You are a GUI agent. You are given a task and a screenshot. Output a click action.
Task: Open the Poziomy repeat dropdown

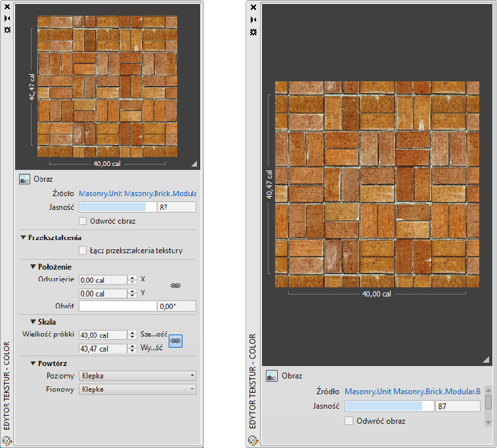point(137,376)
